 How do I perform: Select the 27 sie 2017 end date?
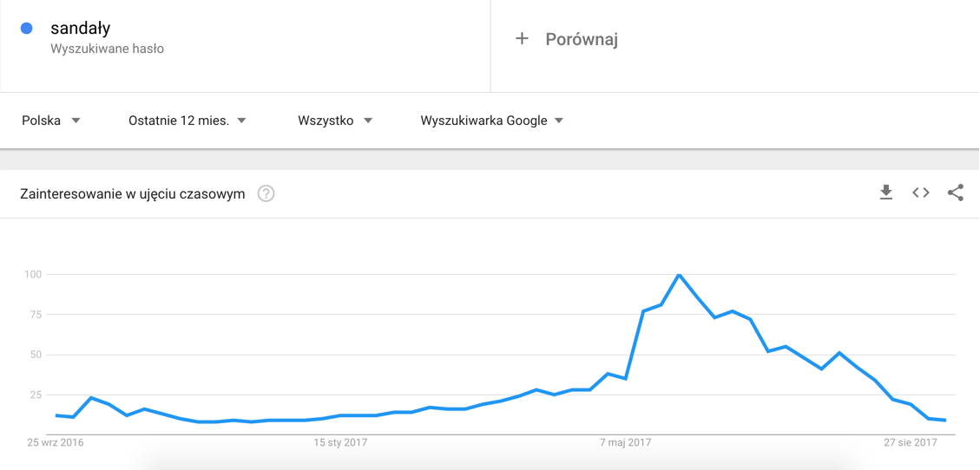(x=910, y=442)
